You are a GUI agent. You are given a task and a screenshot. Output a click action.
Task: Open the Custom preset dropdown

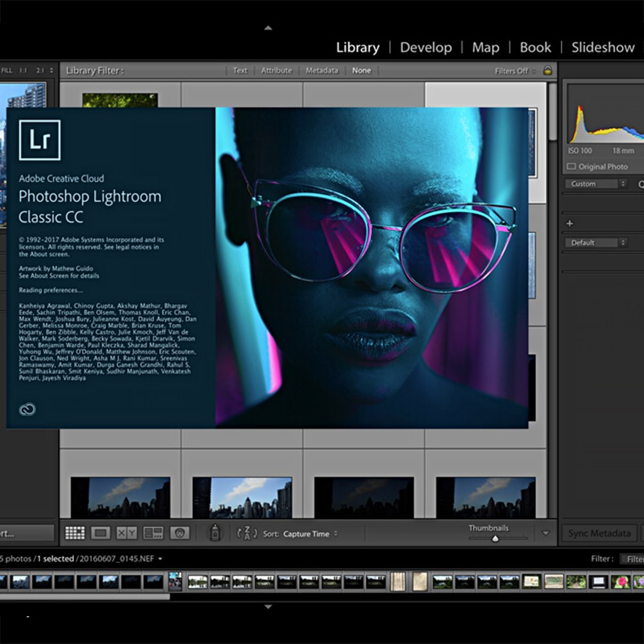[596, 184]
